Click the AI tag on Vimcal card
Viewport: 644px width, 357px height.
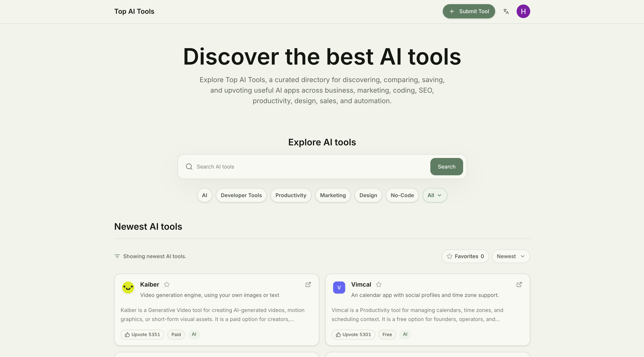(x=405, y=334)
